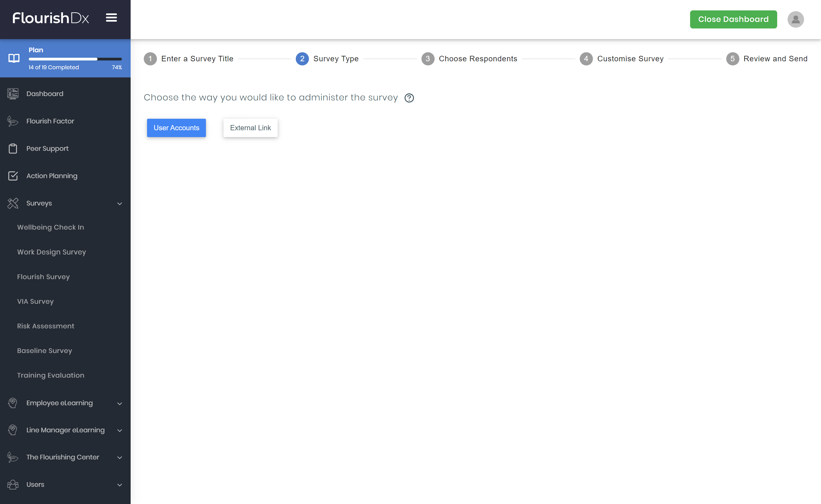
Task: Open Flourish Survey submenu item
Action: [43, 277]
